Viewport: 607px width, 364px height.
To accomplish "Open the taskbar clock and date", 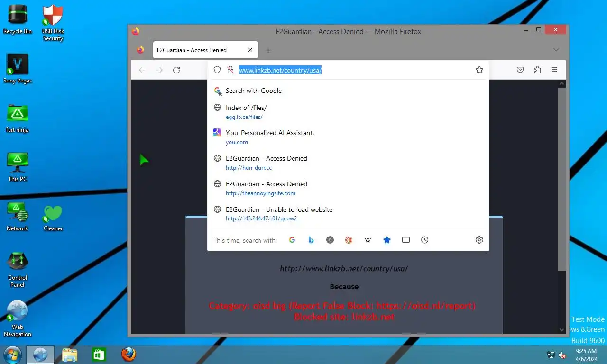I will click(x=586, y=355).
